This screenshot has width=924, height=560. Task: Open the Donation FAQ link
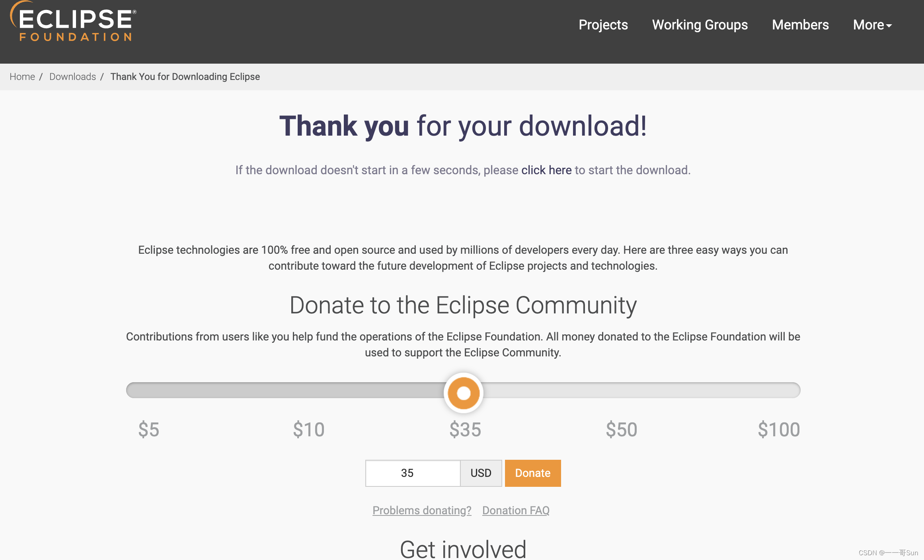tap(516, 510)
